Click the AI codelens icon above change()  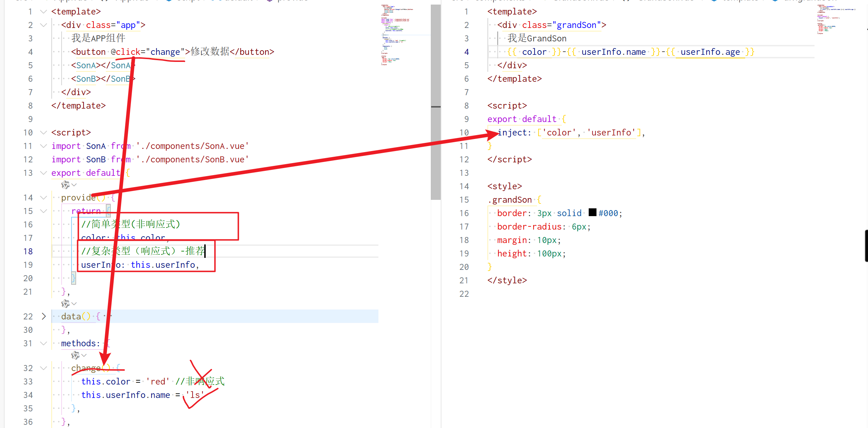(75, 355)
